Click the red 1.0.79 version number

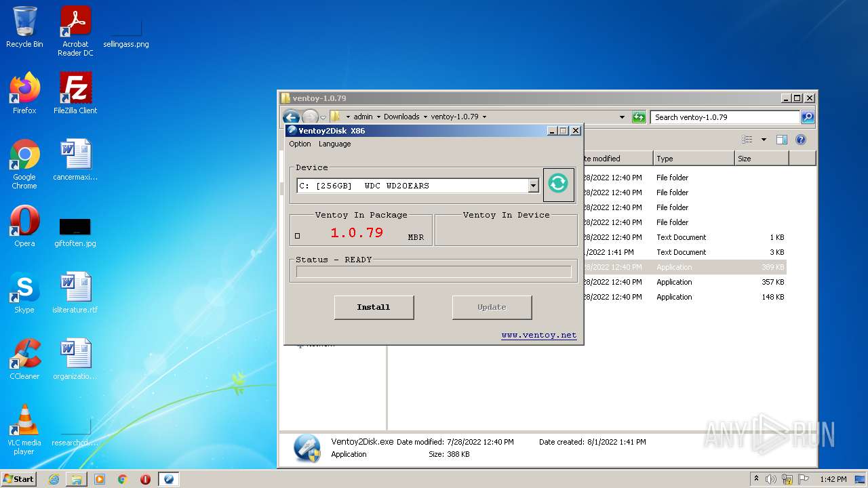click(357, 232)
